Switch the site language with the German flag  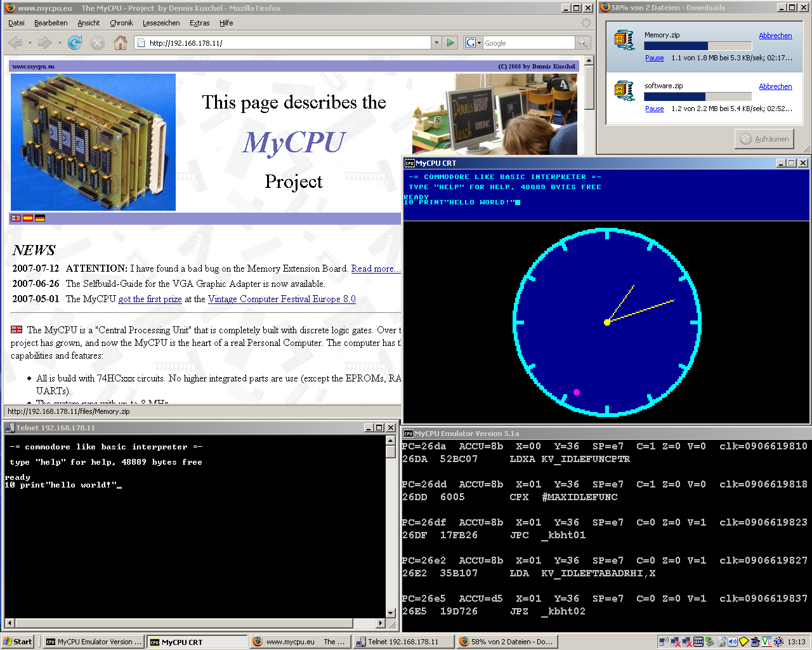(40, 218)
